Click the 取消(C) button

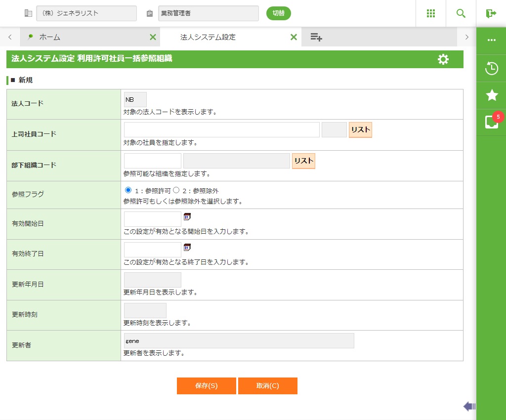pos(267,386)
